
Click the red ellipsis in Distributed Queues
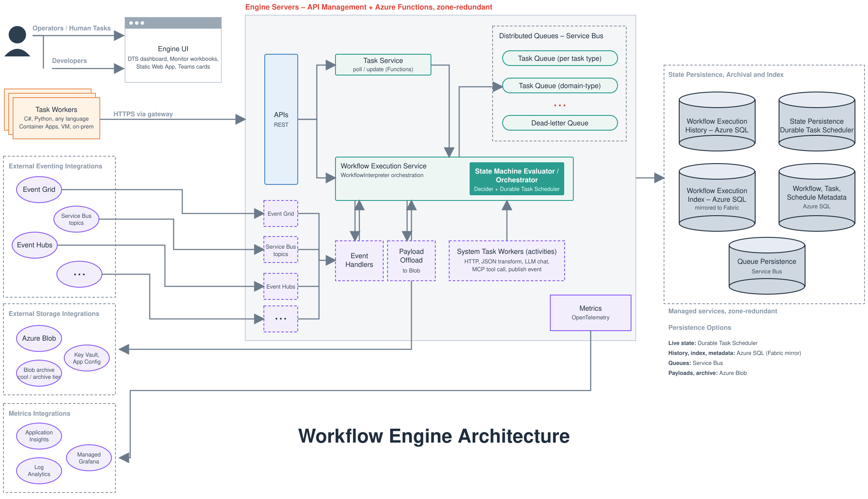[560, 105]
